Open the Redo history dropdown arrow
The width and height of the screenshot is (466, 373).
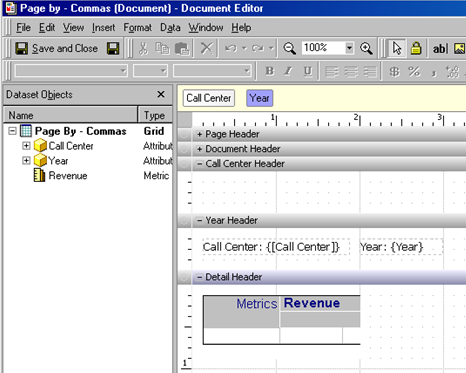(271, 49)
